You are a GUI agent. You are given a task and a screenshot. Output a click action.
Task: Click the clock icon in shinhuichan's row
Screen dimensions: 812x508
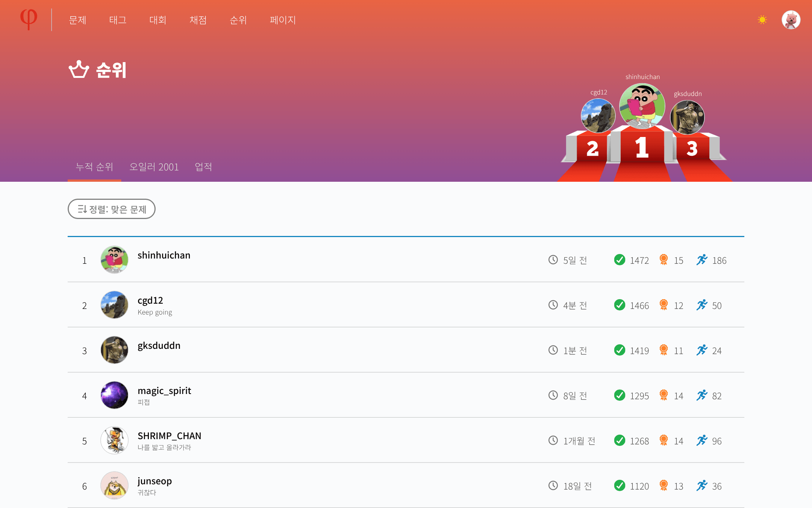point(553,260)
